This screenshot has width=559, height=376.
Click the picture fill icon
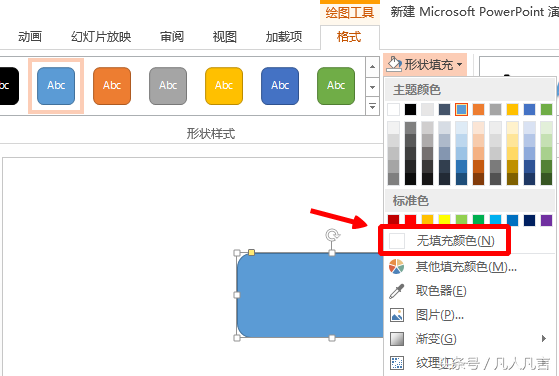click(x=396, y=315)
